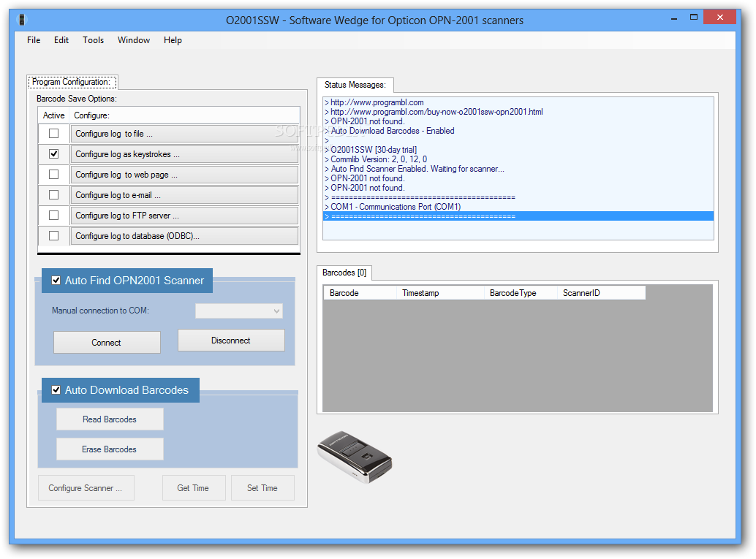
Task: Maximize the O2001SSW window
Action: point(693,18)
